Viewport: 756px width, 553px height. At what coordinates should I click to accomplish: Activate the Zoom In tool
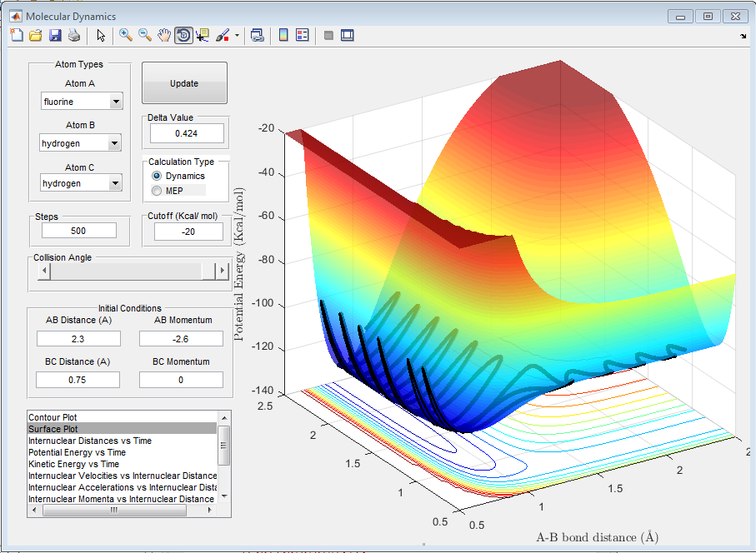point(126,35)
